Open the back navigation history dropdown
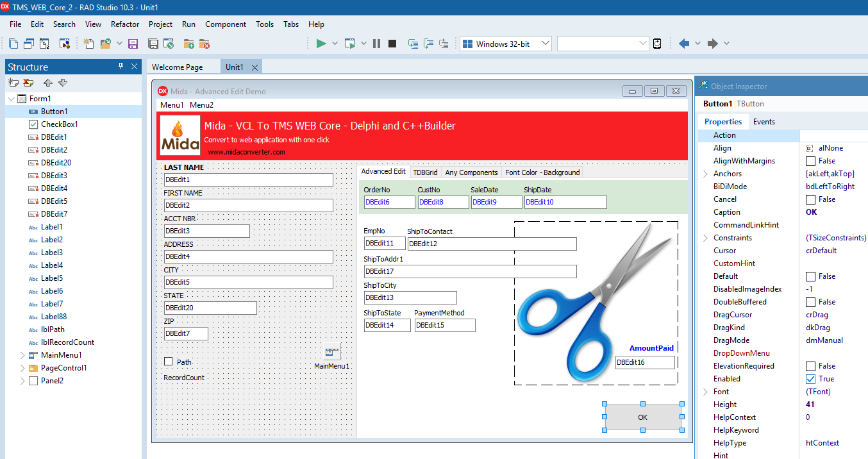Screen dimensions: 868x459 [x=697, y=44]
